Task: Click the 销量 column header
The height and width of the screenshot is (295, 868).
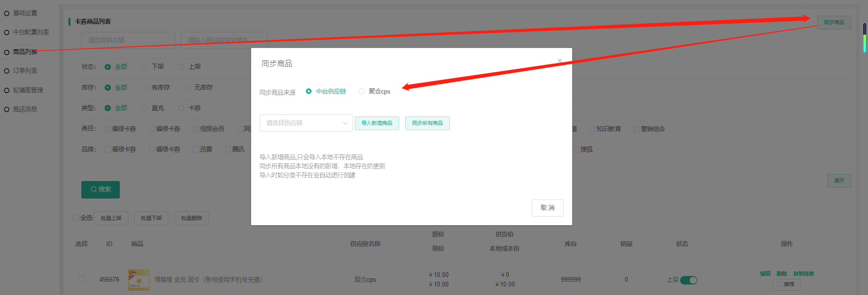Action: coord(626,244)
